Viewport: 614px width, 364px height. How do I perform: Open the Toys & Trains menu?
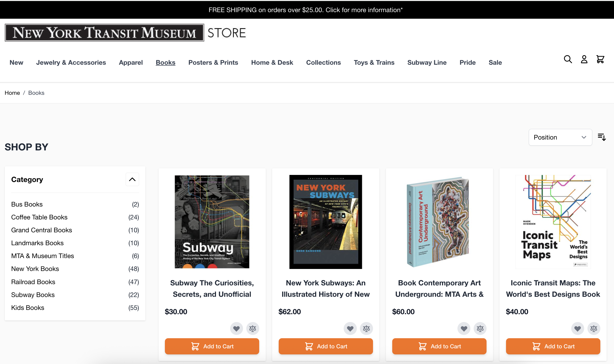click(x=374, y=62)
